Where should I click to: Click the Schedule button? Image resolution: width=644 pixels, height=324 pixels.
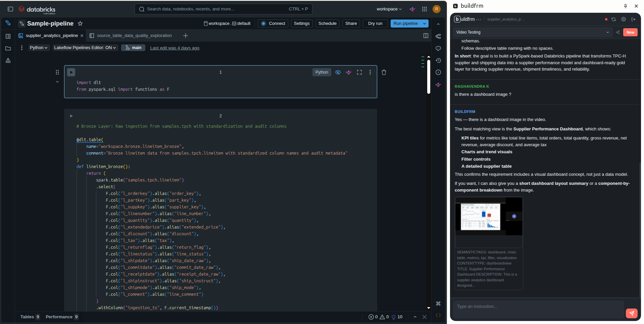point(327,24)
